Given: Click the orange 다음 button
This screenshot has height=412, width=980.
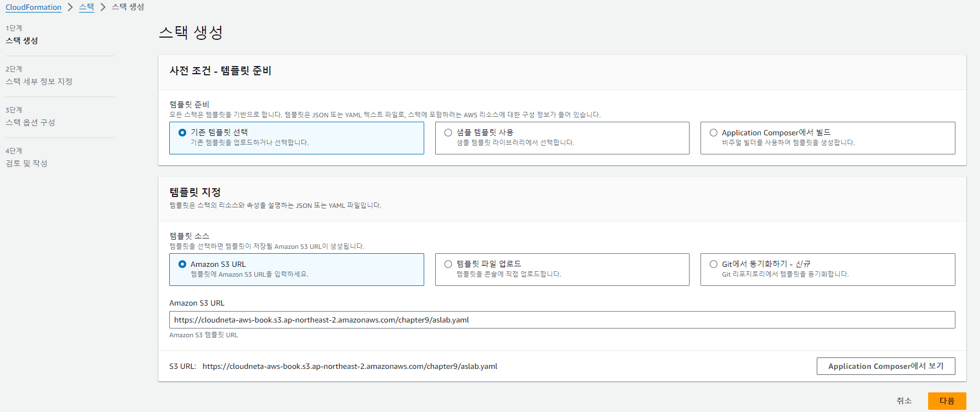Looking at the screenshot, I should [947, 401].
